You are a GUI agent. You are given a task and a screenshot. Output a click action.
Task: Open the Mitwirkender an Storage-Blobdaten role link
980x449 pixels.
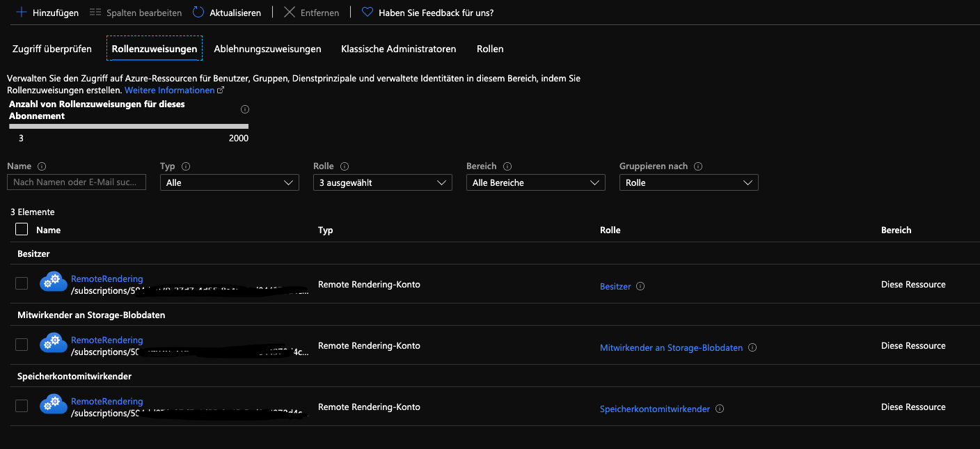(671, 347)
